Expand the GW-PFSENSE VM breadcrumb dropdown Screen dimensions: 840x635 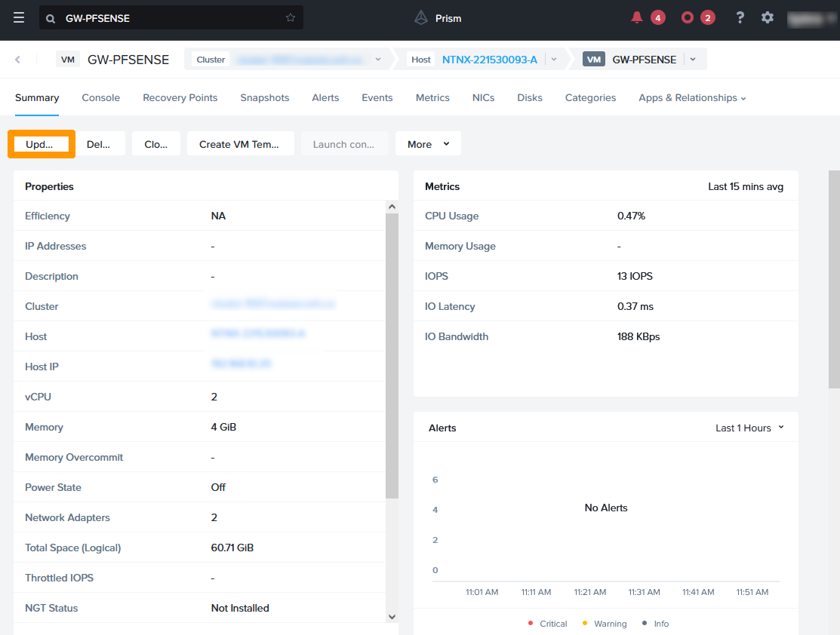pos(693,60)
